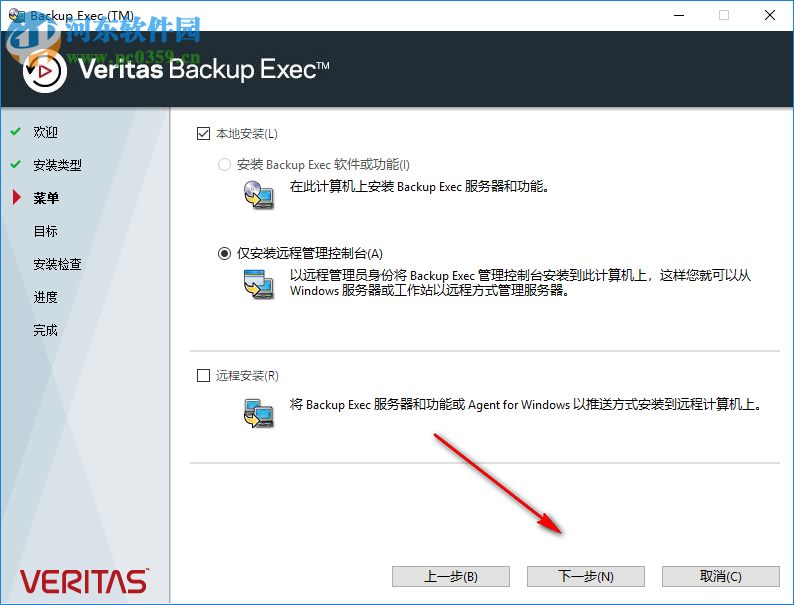794x605 pixels.
Task: Minimize the Backup Exec window
Action: click(679, 15)
